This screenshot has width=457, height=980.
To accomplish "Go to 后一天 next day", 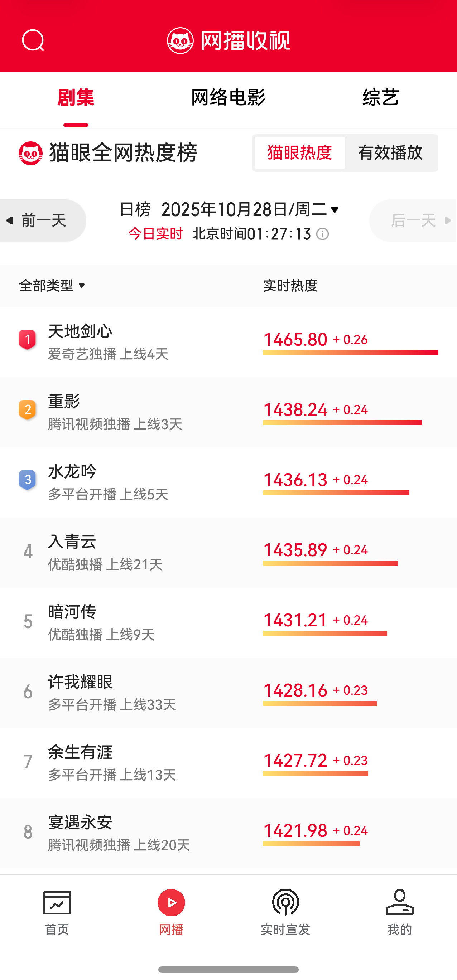I will pyautogui.click(x=413, y=220).
